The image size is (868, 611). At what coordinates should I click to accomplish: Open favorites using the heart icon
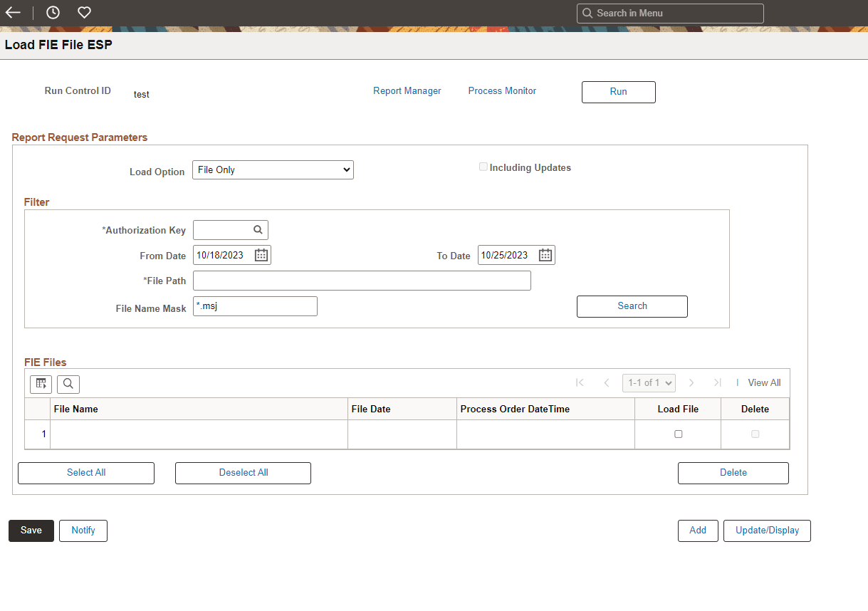[x=83, y=12]
